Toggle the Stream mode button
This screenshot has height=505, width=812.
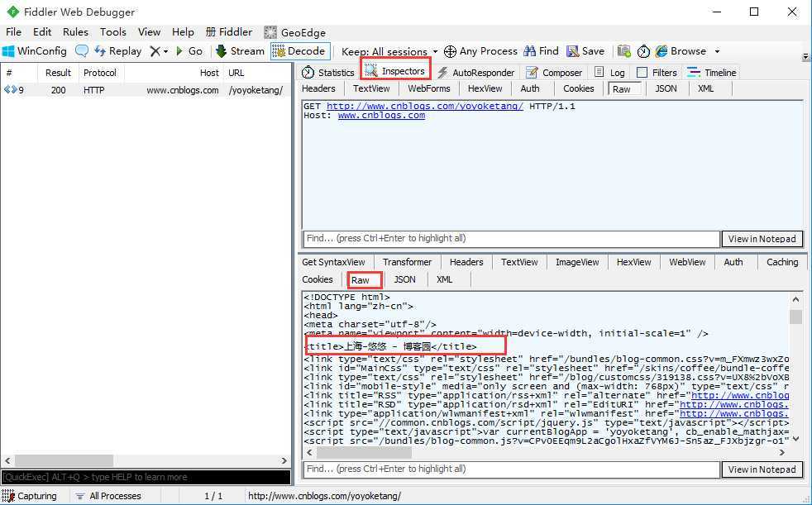point(240,51)
